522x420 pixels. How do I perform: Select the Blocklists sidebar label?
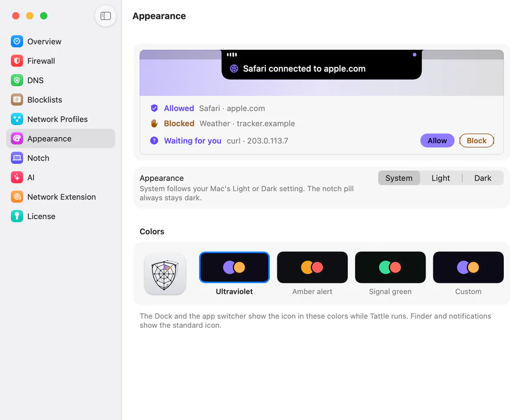44,100
